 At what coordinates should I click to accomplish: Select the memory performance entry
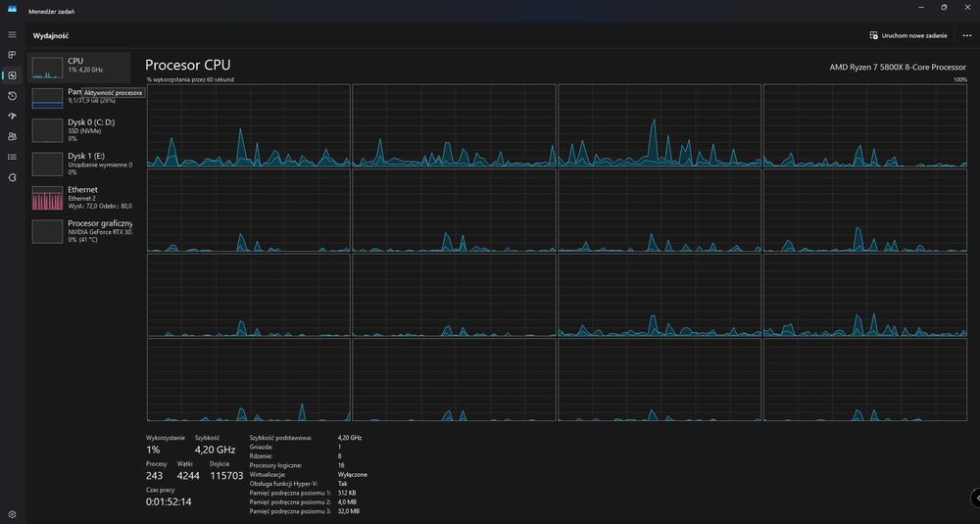point(78,98)
